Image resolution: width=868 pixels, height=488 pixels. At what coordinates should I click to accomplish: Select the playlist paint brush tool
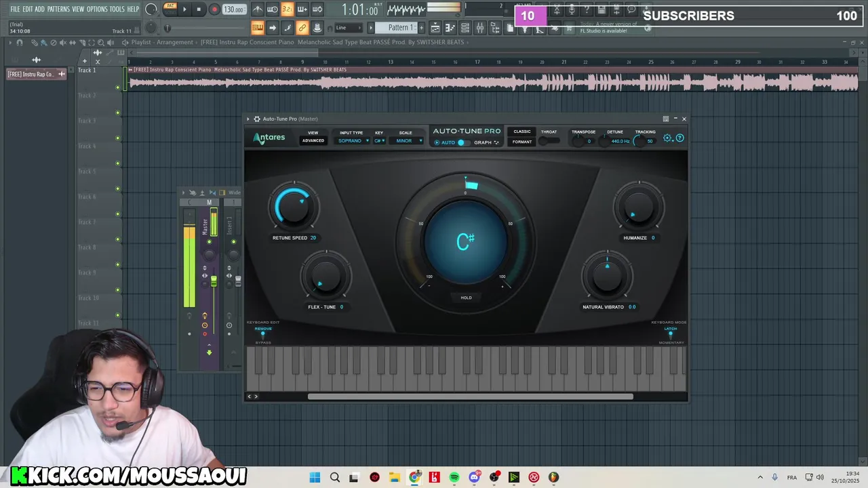44,43
